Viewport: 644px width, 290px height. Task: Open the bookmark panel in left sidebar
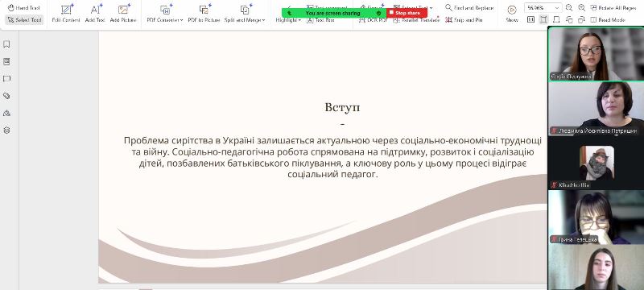pyautogui.click(x=6, y=44)
